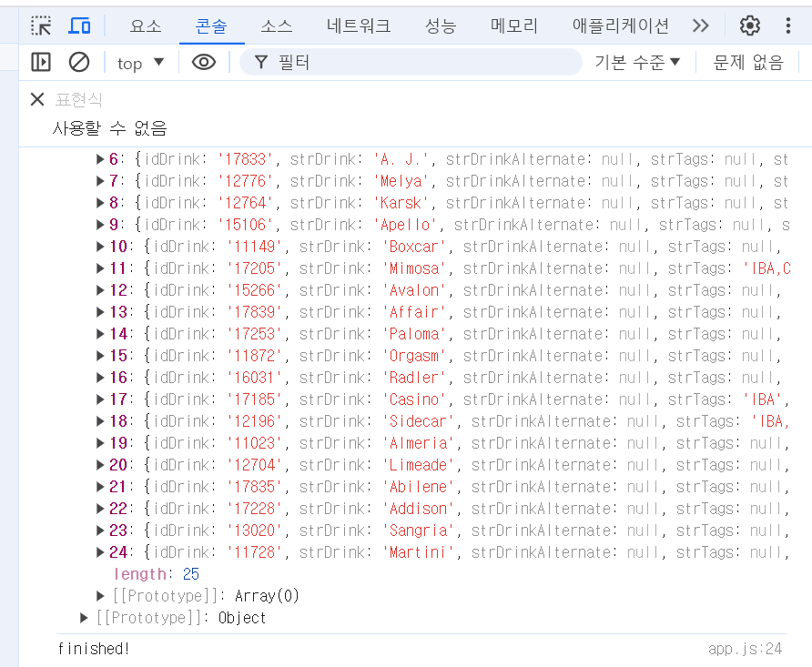Click the 문제 없음 issues label

pos(747,63)
